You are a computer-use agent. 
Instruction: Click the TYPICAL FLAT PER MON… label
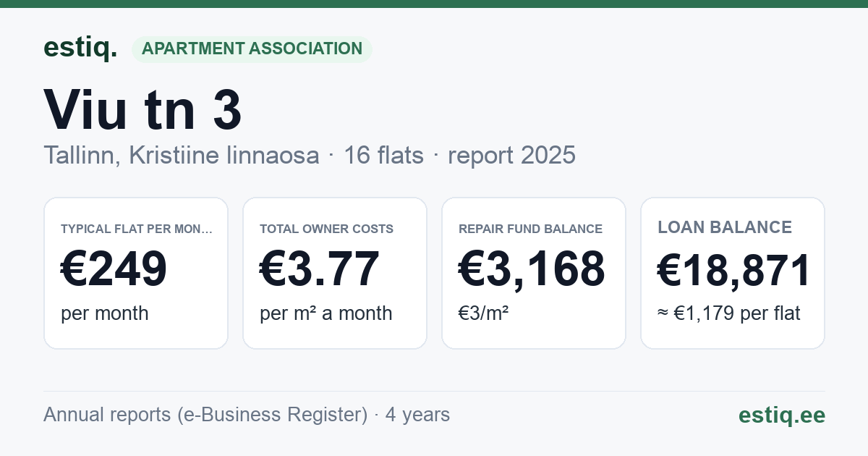[x=137, y=229]
